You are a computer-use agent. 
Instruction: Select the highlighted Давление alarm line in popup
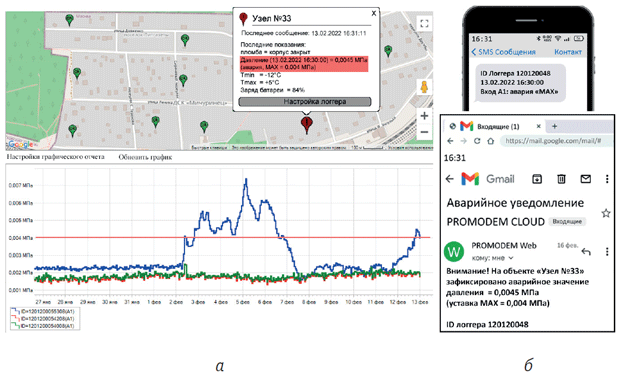tap(304, 64)
